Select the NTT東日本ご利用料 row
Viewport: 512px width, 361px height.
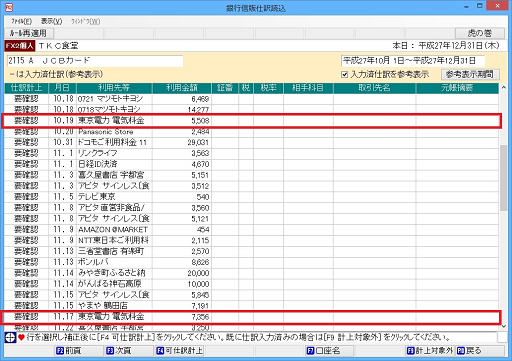coord(252,240)
